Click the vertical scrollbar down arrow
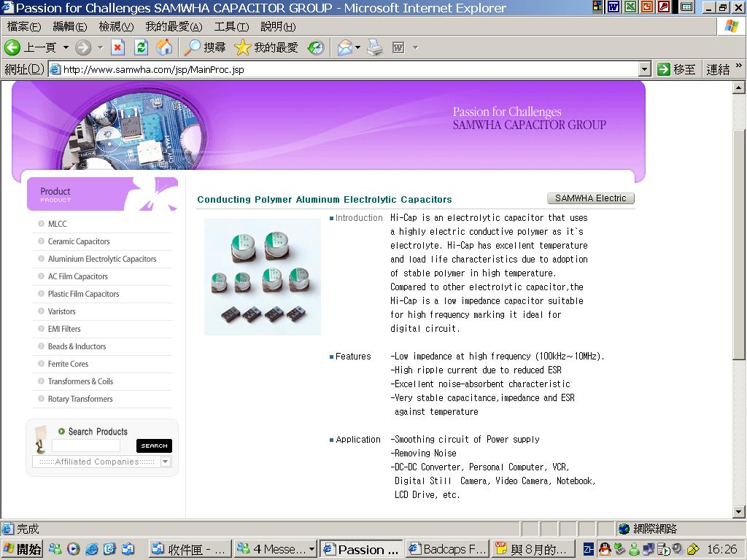This screenshot has height=560, width=747. click(x=738, y=512)
